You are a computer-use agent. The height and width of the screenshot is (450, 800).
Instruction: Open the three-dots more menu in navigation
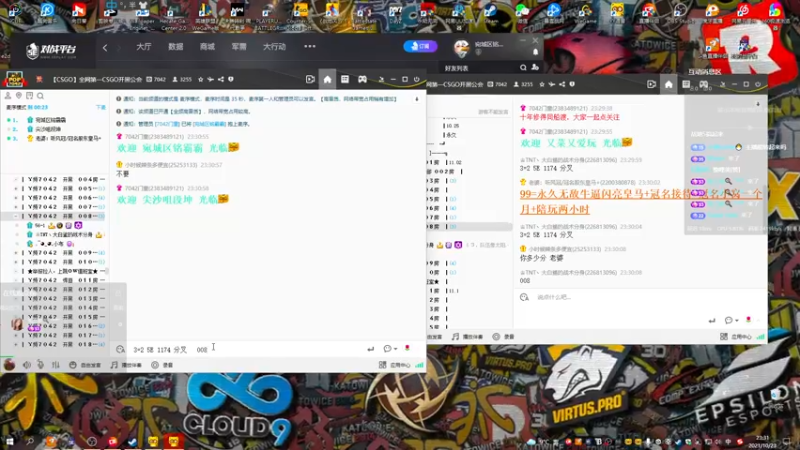click(310, 46)
